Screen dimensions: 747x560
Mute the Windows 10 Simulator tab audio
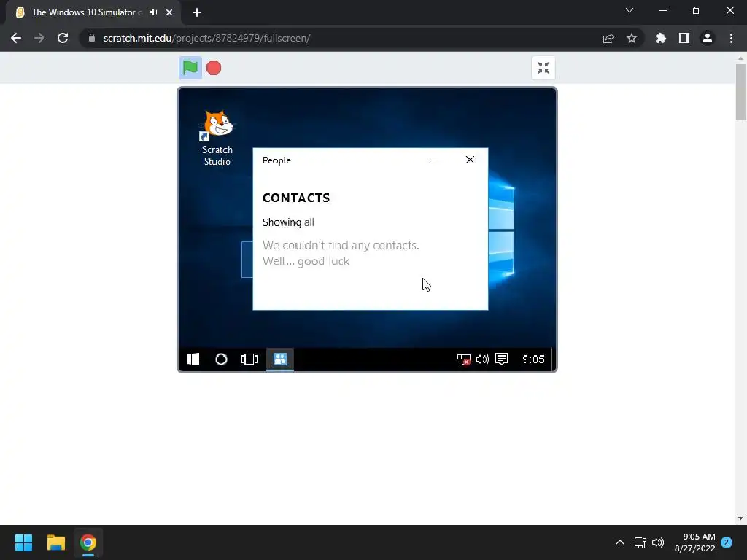pyautogui.click(x=153, y=12)
